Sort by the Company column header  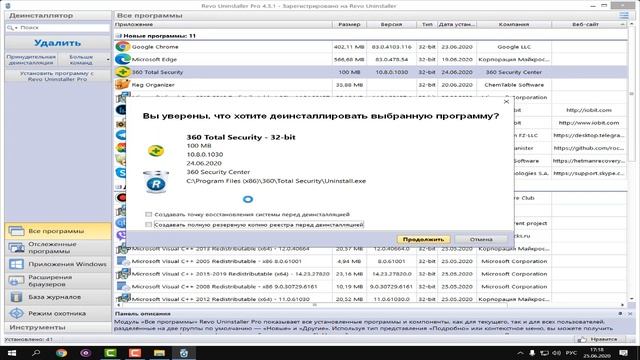pyautogui.click(x=514, y=24)
